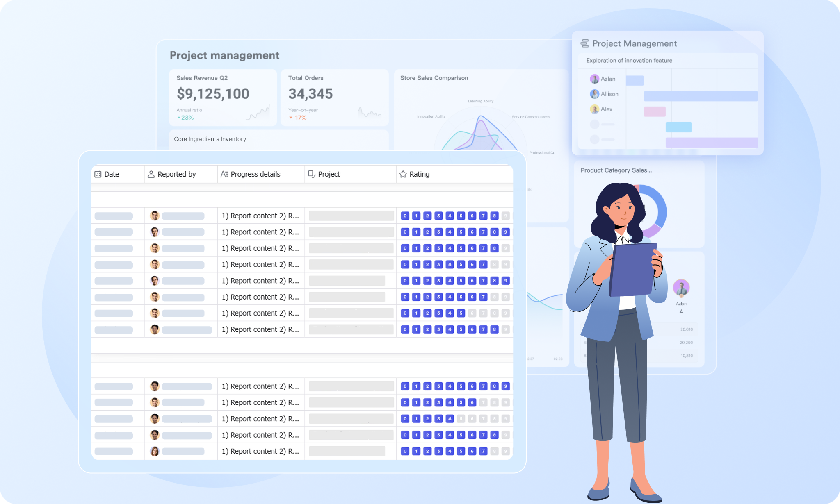Click Allison's avatar in the Gantt panel

click(x=594, y=94)
